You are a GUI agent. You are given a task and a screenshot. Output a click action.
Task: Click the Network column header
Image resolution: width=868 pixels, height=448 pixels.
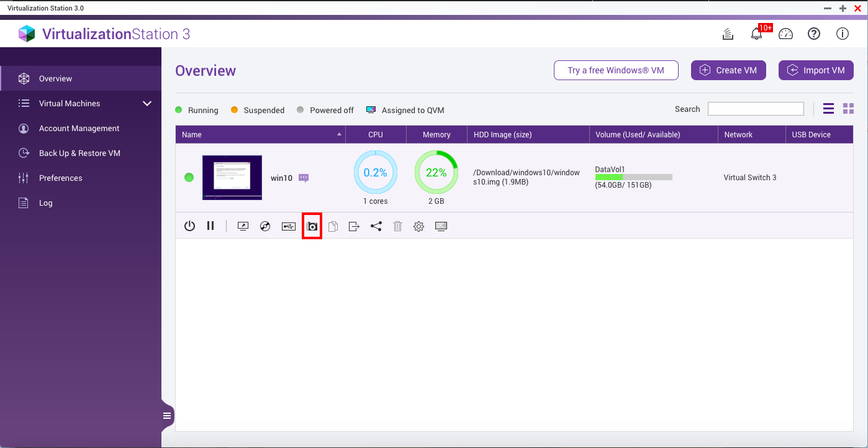751,134
